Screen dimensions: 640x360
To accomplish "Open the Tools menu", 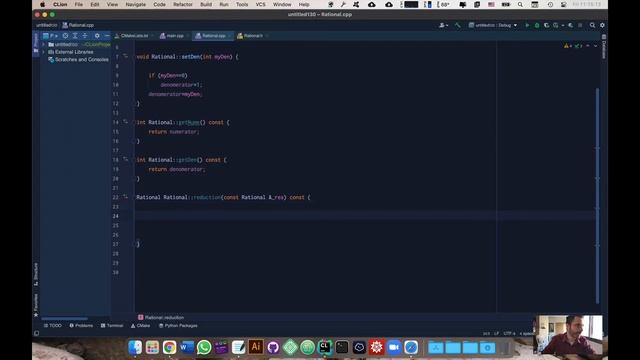I will [x=242, y=4].
